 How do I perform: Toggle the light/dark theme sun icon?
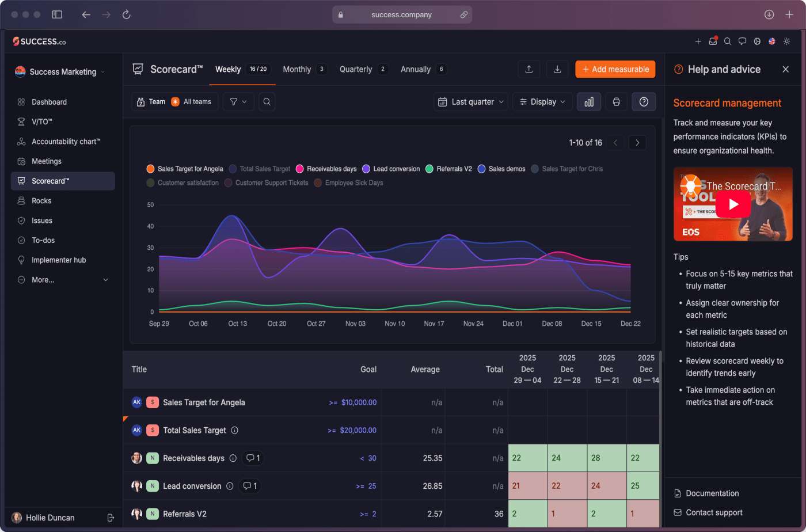786,41
